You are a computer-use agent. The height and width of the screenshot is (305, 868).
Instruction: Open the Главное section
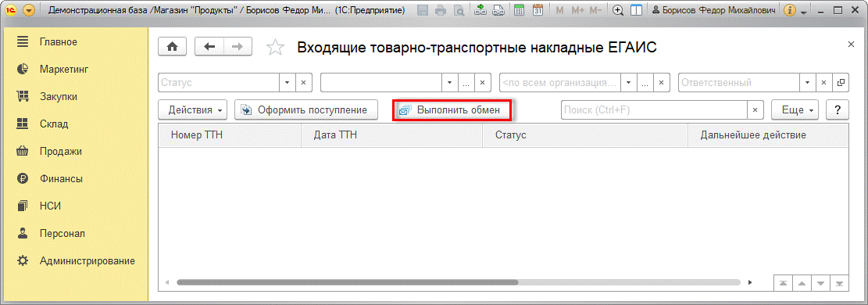[x=58, y=42]
